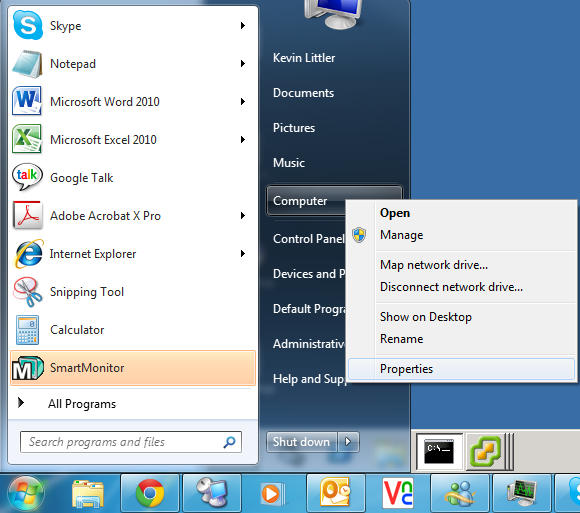The width and height of the screenshot is (580, 513).
Task: Click the Google Talk icon
Action: (x=27, y=178)
